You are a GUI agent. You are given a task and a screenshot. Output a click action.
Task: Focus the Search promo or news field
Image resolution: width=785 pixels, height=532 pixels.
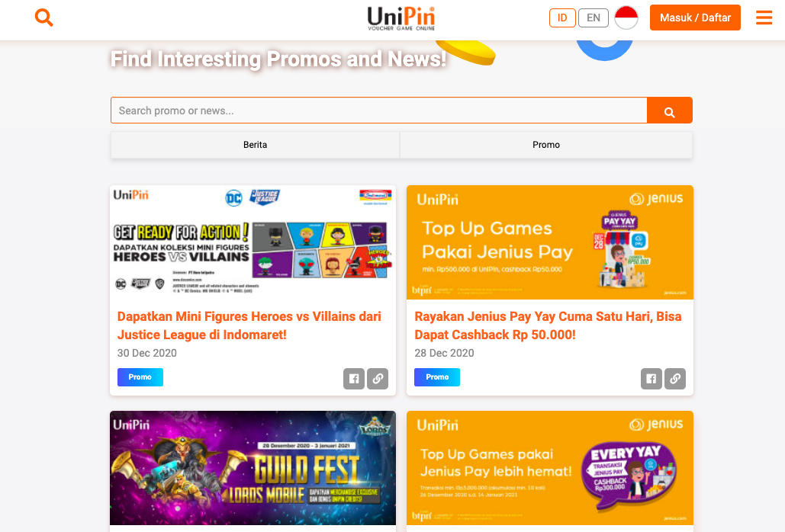coord(379,110)
